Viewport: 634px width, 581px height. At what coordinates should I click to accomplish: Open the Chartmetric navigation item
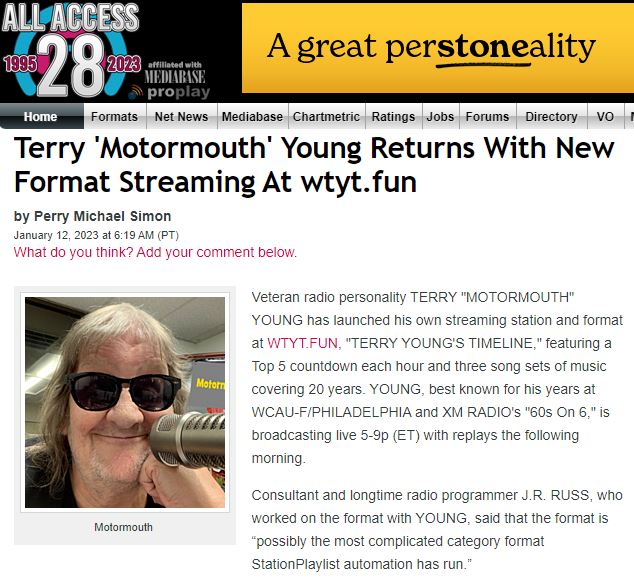(326, 116)
